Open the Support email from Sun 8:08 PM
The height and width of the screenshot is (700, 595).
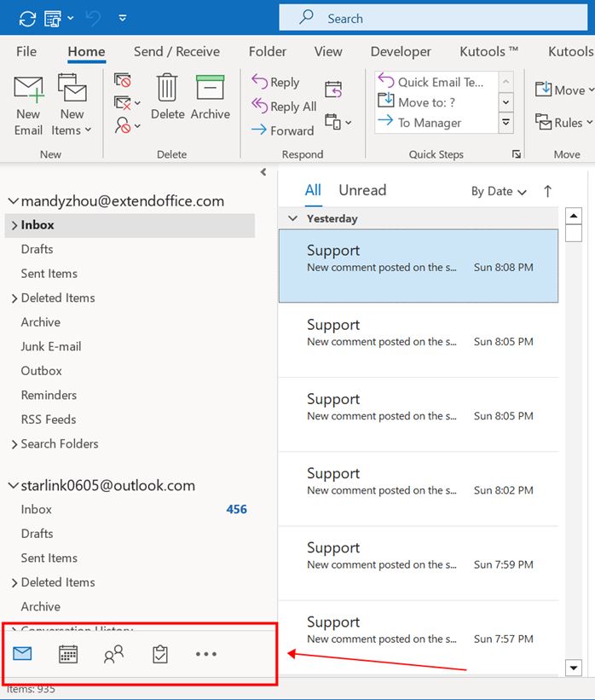pyautogui.click(x=419, y=266)
